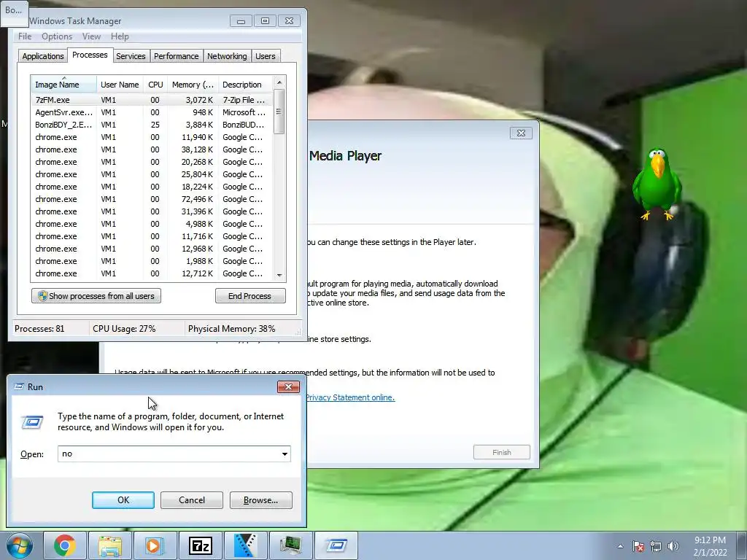Viewport: 747px width, 560px height.
Task: Minimize the Task Manager window
Action: 241,21
